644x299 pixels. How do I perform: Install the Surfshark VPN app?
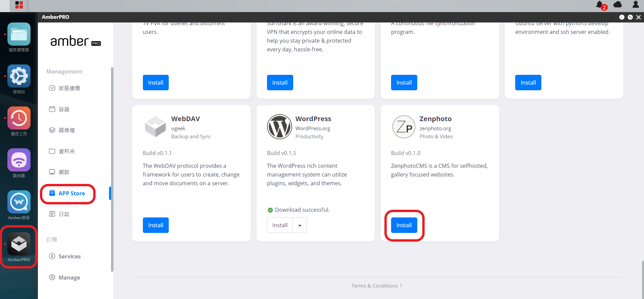280,83
